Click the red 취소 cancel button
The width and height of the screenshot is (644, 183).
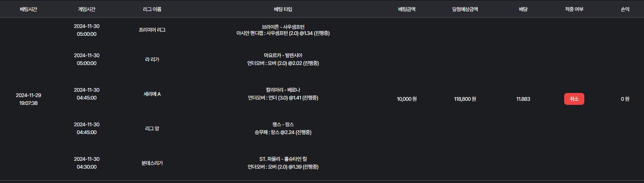pos(574,99)
